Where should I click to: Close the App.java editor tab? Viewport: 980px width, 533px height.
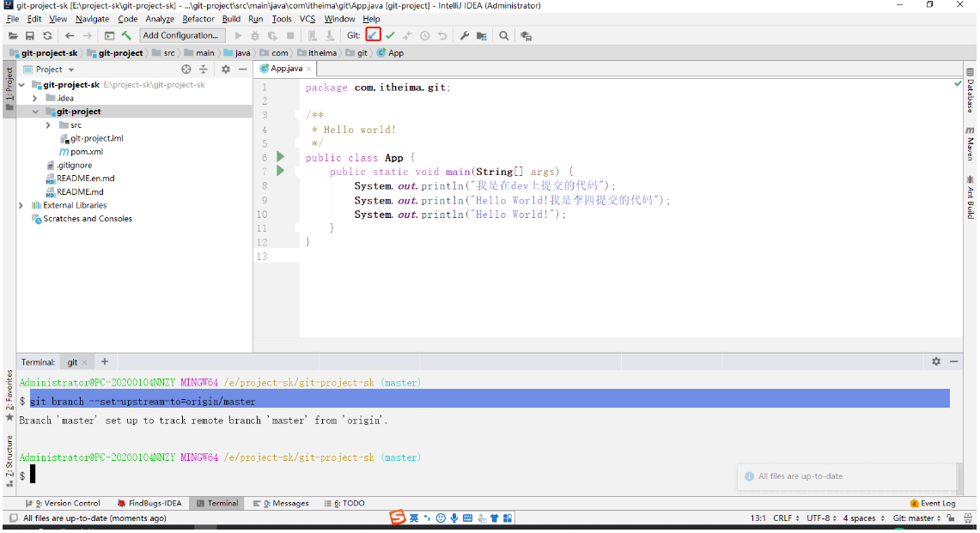point(309,70)
